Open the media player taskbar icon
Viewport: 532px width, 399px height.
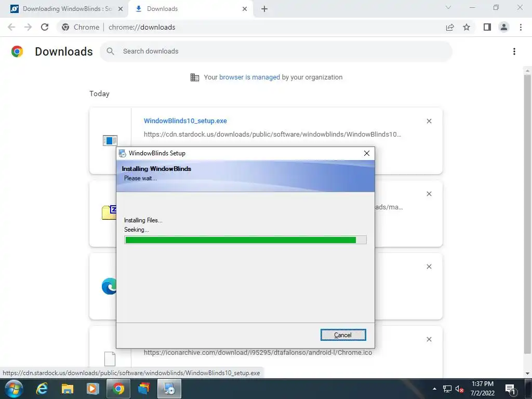pos(92,389)
